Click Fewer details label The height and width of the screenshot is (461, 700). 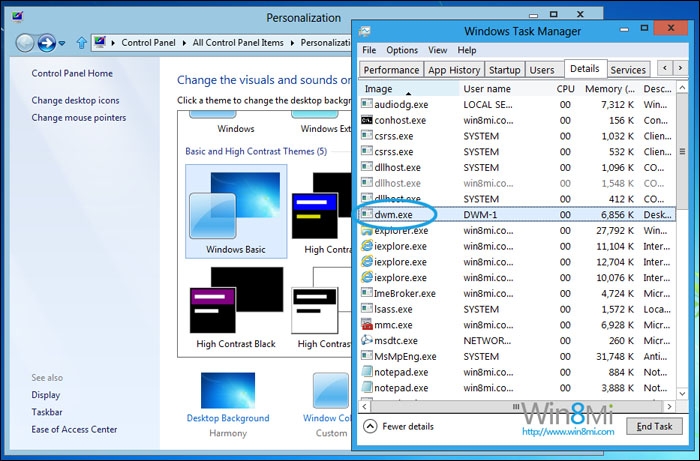click(x=408, y=426)
